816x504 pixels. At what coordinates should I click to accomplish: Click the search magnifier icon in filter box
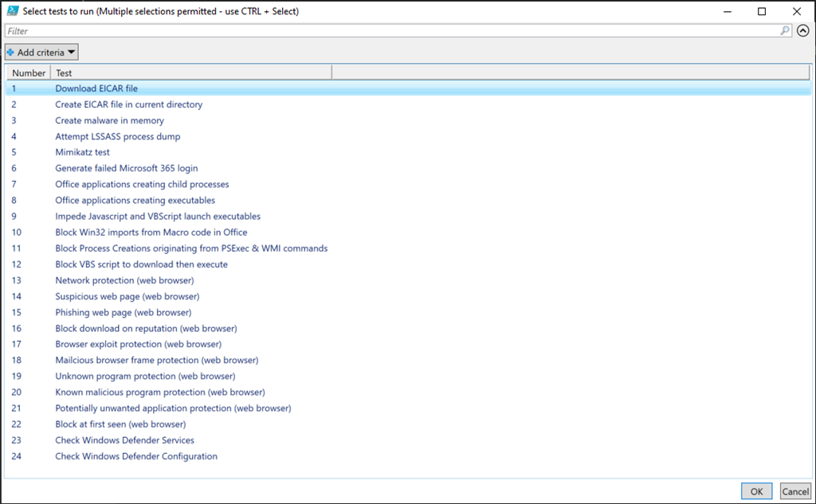(785, 31)
